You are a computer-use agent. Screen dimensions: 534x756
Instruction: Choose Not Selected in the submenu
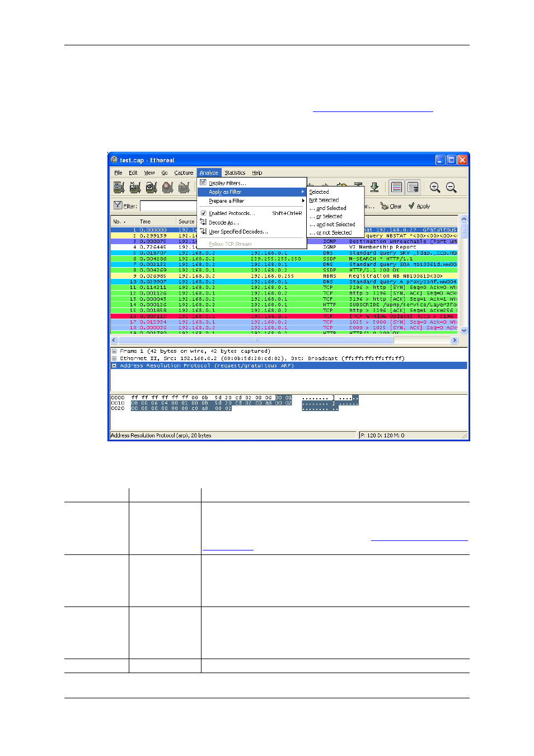pyautogui.click(x=336, y=200)
